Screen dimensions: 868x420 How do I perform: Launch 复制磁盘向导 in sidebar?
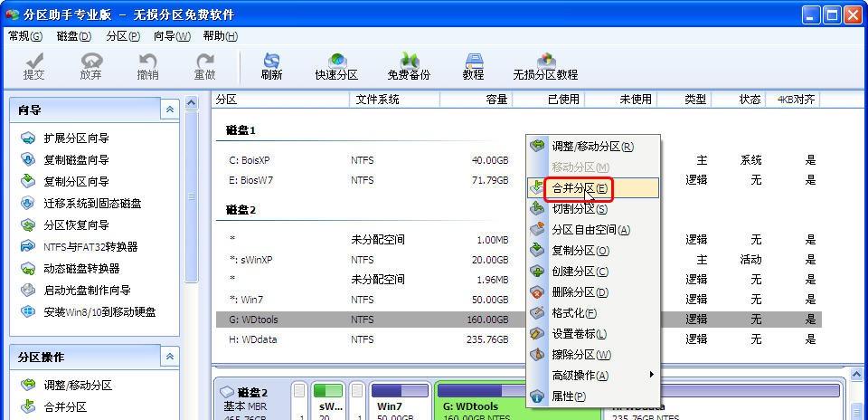[x=65, y=160]
